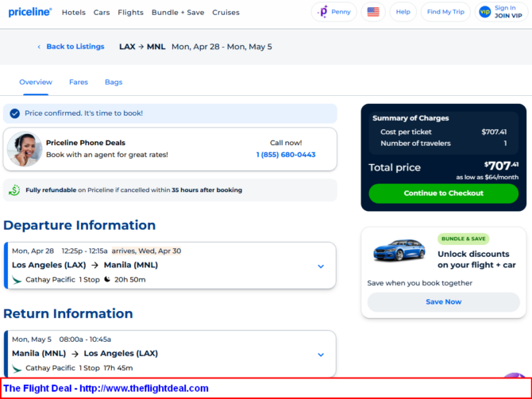
Task: Expand the departure flight details chevron
Action: tap(321, 266)
